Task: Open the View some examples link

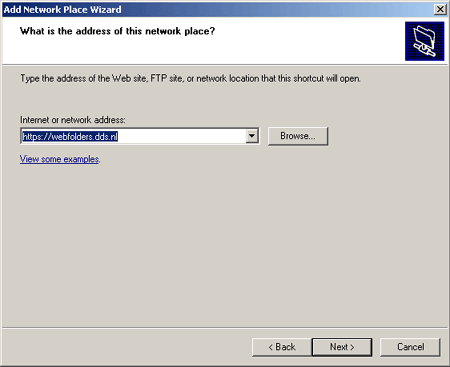Action: coord(59,159)
